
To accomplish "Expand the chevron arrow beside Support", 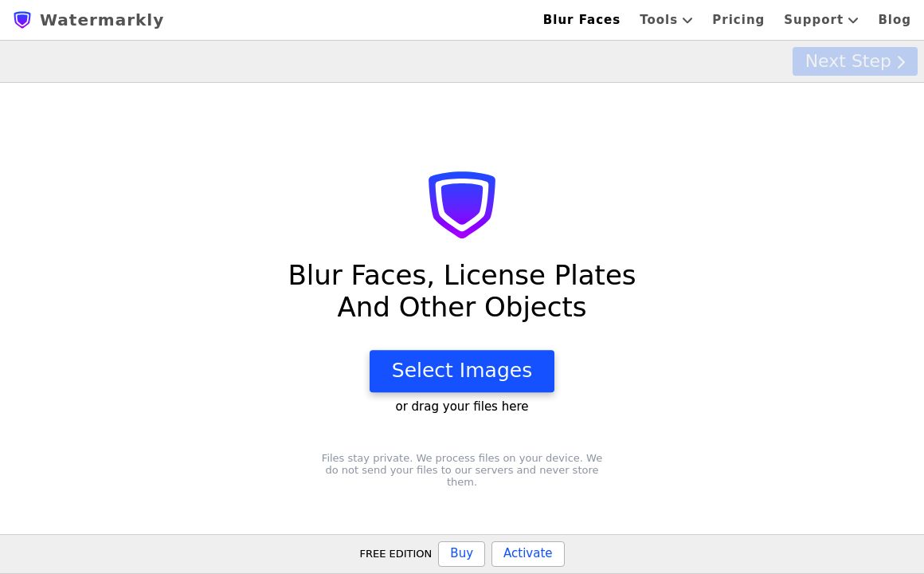I will [x=853, y=21].
